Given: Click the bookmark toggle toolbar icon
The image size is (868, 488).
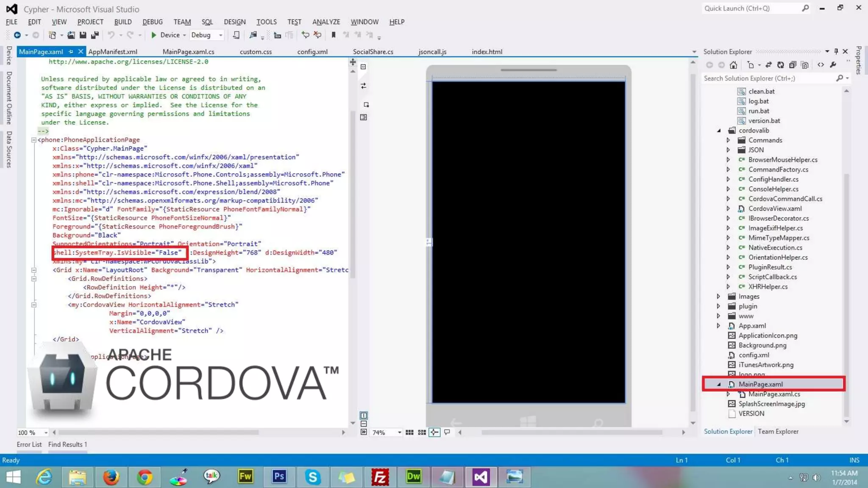Looking at the screenshot, I should (x=334, y=35).
